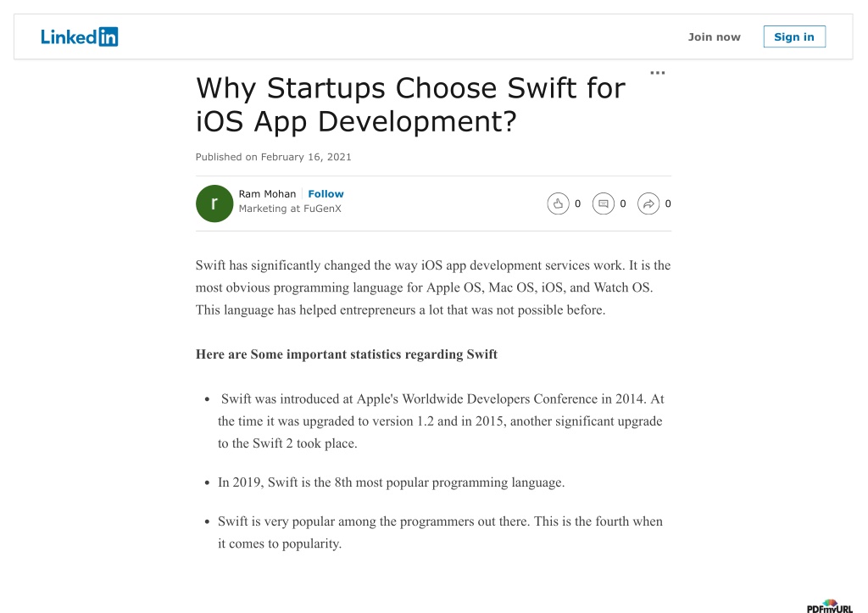
Task: Open the LinkedIn logo home link
Action: 79,37
